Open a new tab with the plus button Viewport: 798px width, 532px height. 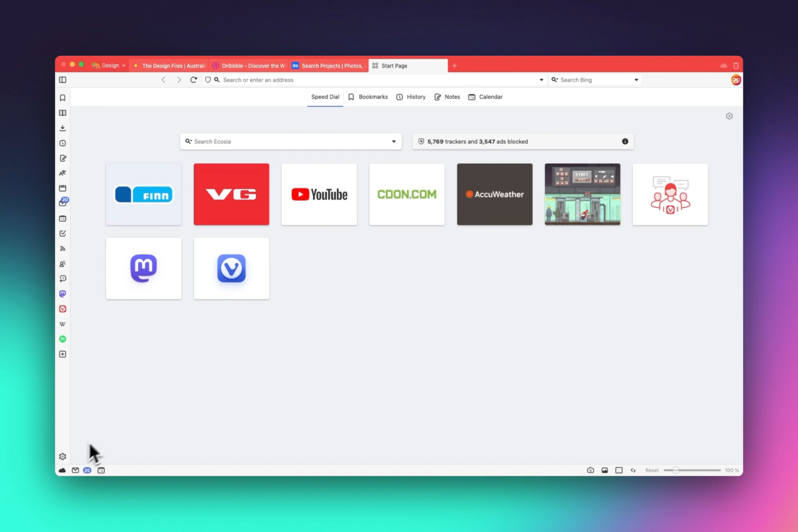[455, 66]
